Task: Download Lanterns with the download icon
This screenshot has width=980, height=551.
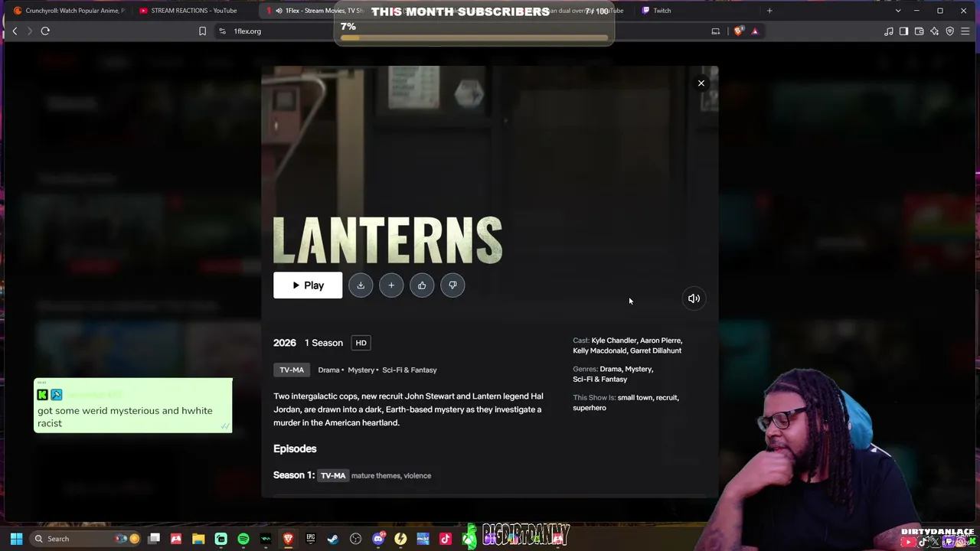Action: click(x=361, y=285)
